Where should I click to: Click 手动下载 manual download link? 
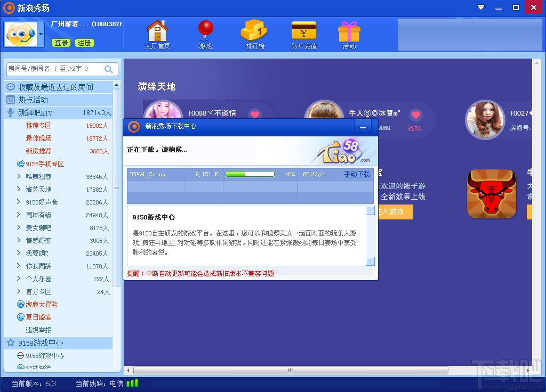click(357, 174)
